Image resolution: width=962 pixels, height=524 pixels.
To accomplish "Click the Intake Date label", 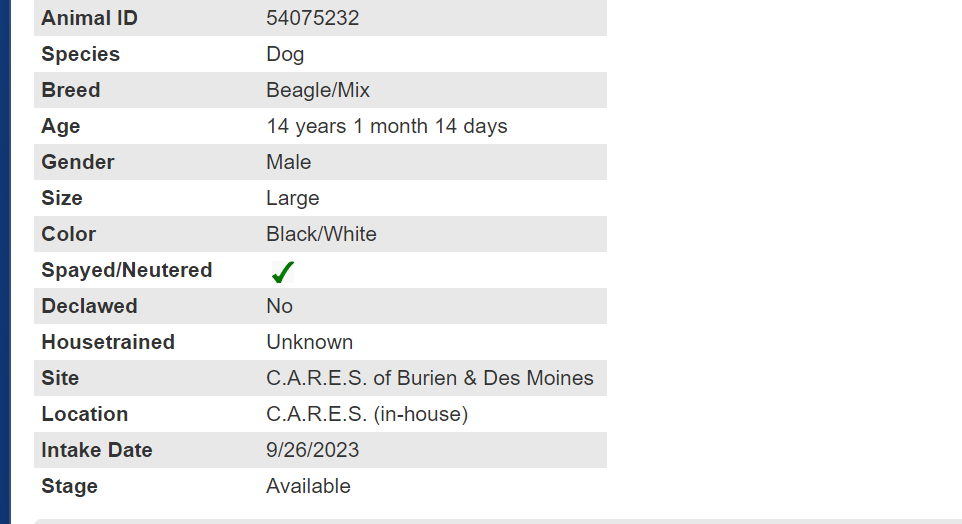I will coord(96,450).
